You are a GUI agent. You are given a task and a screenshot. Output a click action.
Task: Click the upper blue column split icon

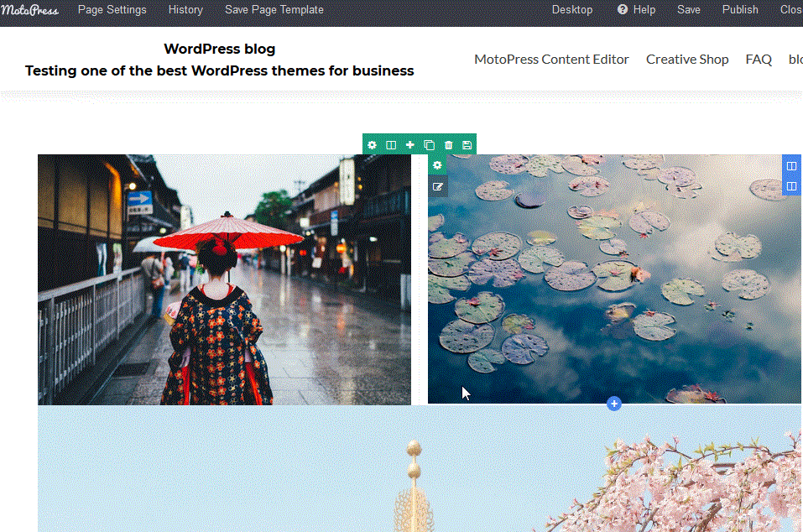[x=792, y=166]
